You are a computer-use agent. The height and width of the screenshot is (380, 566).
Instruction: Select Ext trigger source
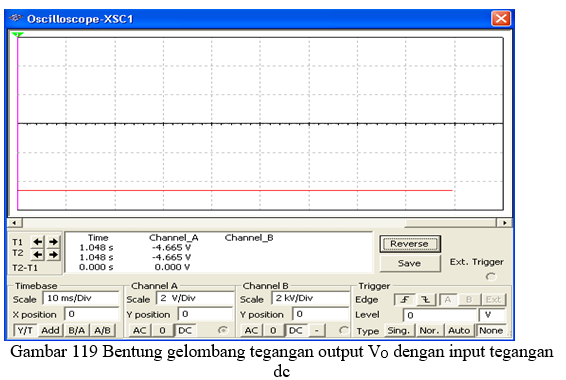493,300
